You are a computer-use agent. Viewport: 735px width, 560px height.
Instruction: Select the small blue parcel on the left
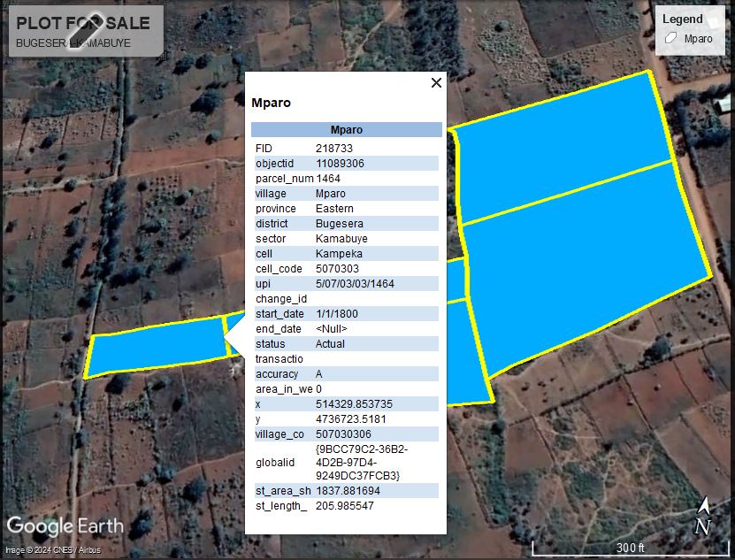(x=156, y=346)
